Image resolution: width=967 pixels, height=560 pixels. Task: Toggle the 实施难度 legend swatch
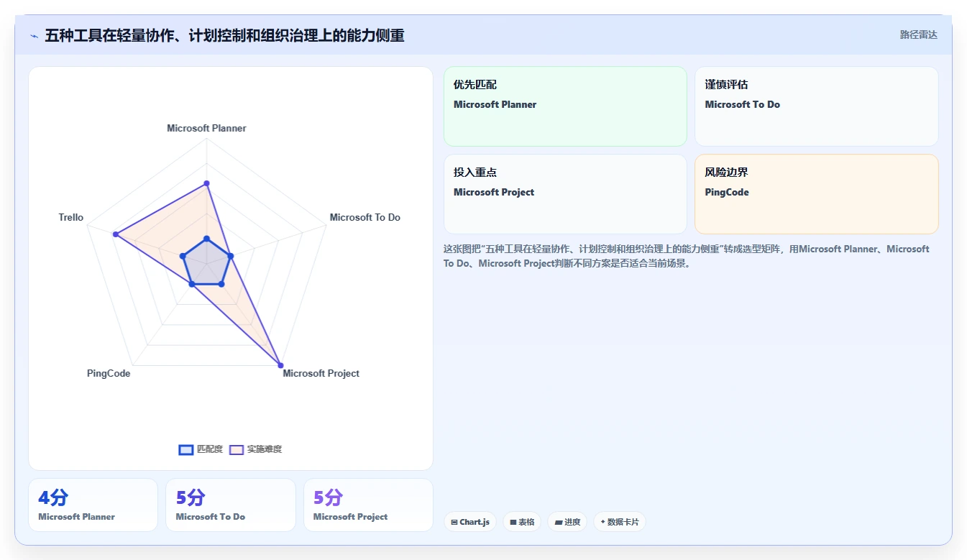click(x=237, y=449)
